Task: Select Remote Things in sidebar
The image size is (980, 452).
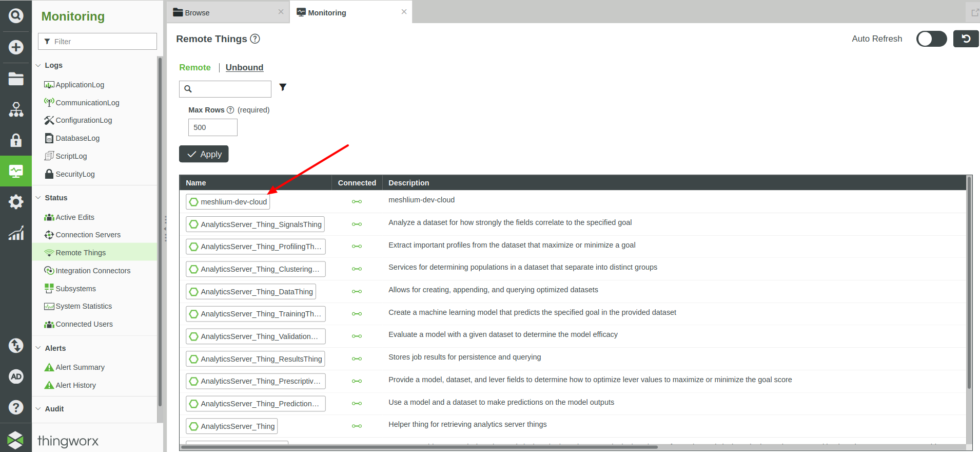Action: coord(94,253)
